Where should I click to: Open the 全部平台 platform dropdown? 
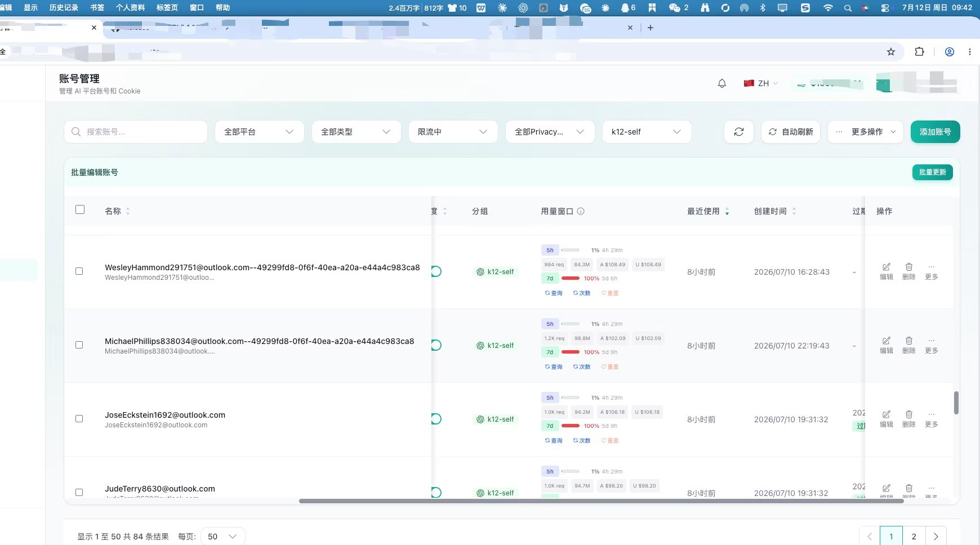click(x=260, y=132)
